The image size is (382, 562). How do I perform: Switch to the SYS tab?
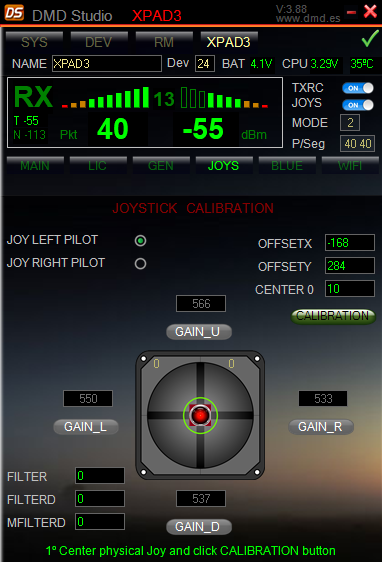[34, 42]
